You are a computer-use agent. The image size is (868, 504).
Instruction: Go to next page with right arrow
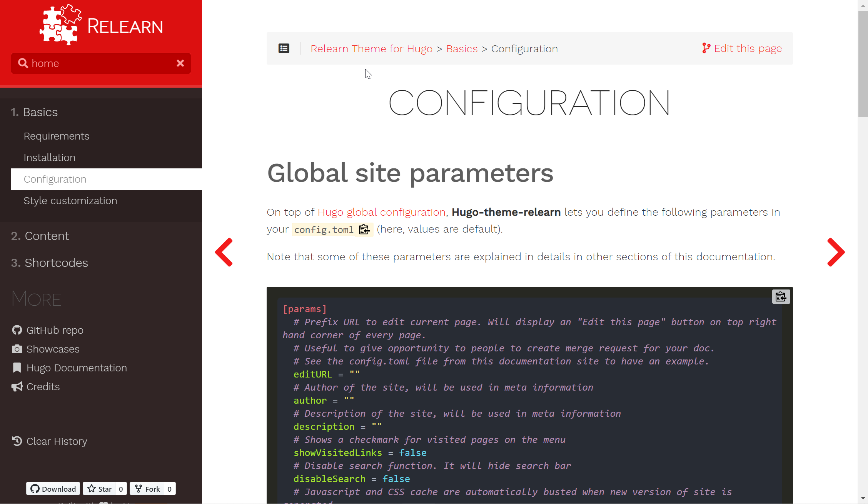(x=836, y=252)
